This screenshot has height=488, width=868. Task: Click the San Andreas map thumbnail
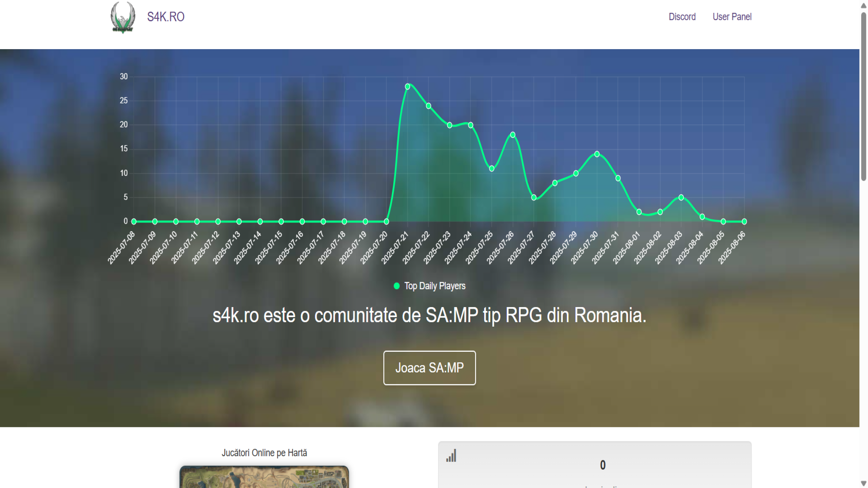pyautogui.click(x=264, y=477)
